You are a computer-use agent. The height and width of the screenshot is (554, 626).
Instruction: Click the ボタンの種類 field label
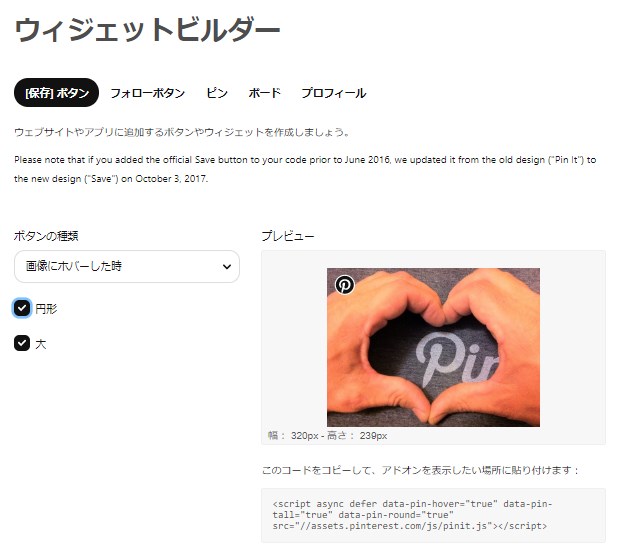point(46,236)
